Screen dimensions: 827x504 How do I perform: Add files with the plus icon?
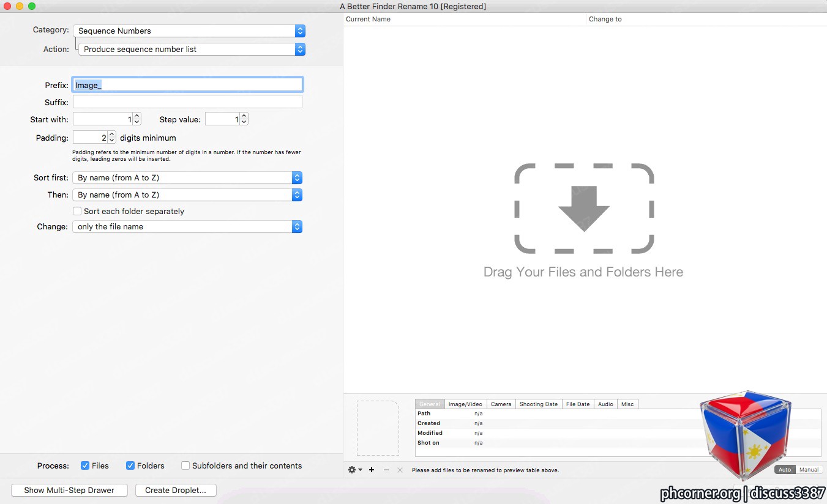(x=372, y=470)
